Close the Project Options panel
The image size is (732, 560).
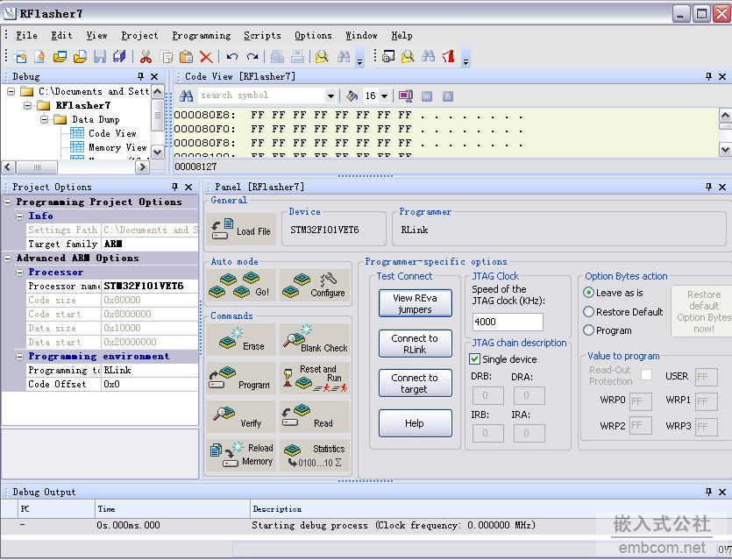[x=188, y=187]
